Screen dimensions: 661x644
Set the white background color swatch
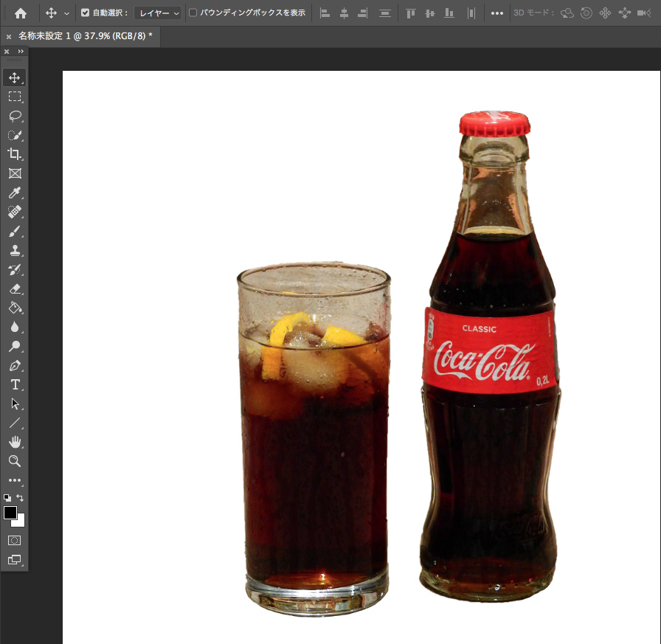(x=20, y=523)
